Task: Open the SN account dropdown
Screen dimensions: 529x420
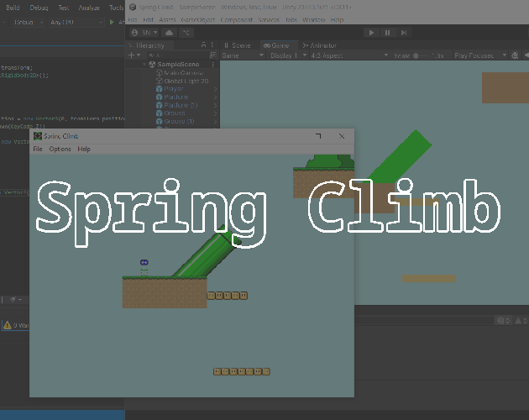Action: 144,33
